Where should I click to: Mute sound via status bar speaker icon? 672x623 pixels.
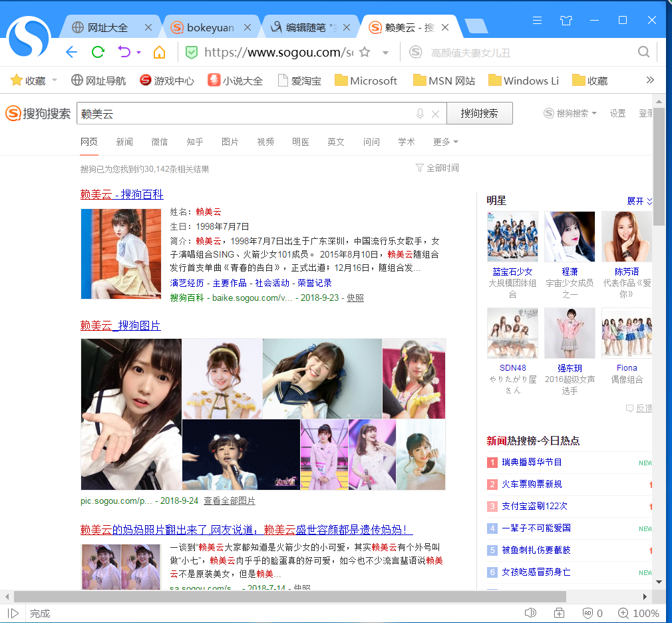(x=530, y=613)
